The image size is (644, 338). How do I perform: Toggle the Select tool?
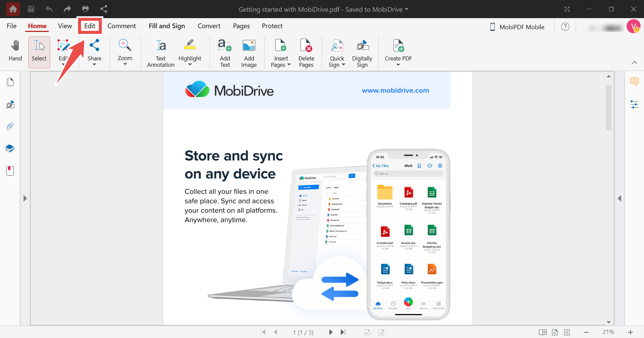39,52
